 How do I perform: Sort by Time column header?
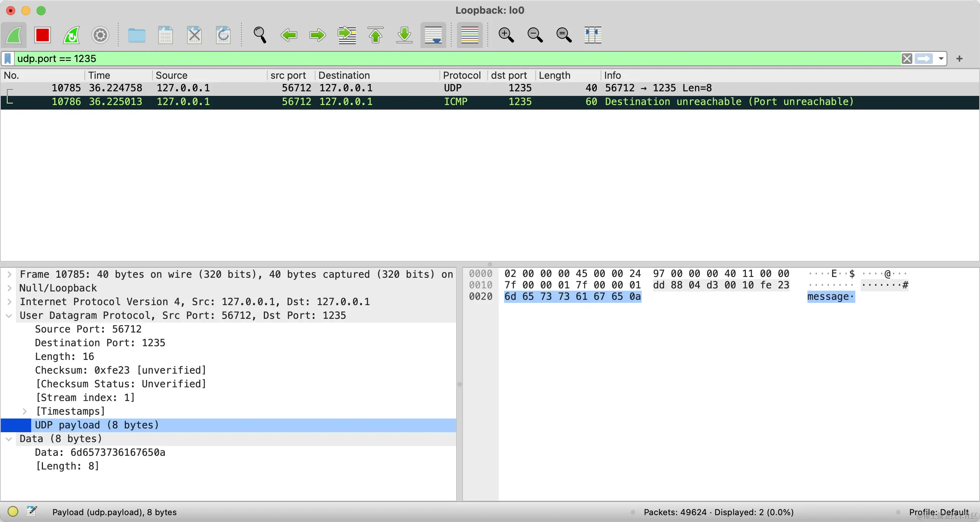[x=119, y=75]
